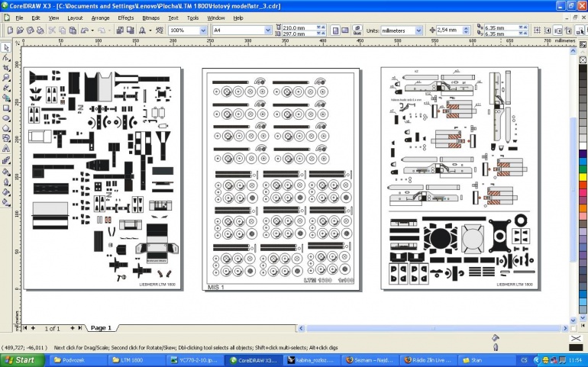Click the Windows Start button
Image resolution: width=588 pixels, height=367 pixels.
(22, 360)
